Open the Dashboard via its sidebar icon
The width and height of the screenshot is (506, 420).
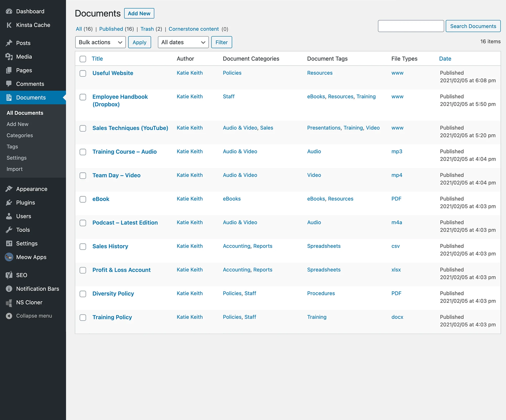[9, 11]
